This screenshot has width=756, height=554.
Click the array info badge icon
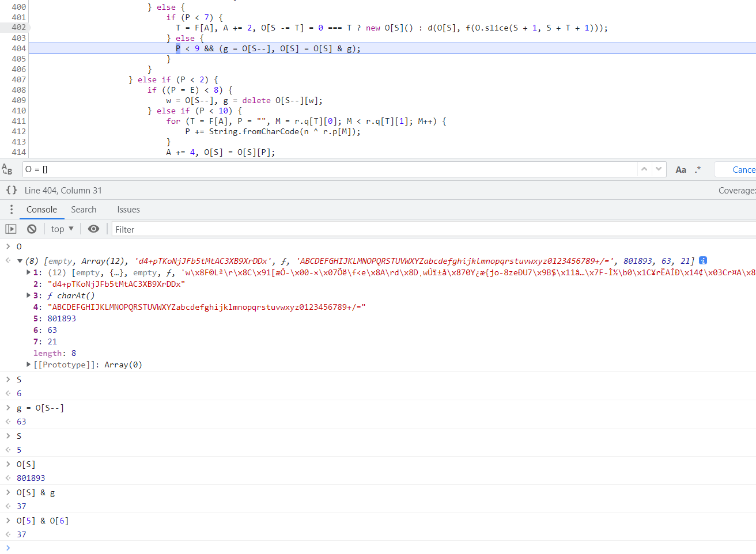pos(703,261)
